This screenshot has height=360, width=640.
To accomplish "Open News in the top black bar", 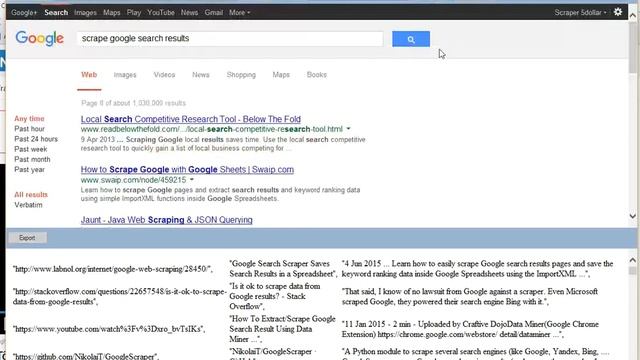I will [x=189, y=13].
